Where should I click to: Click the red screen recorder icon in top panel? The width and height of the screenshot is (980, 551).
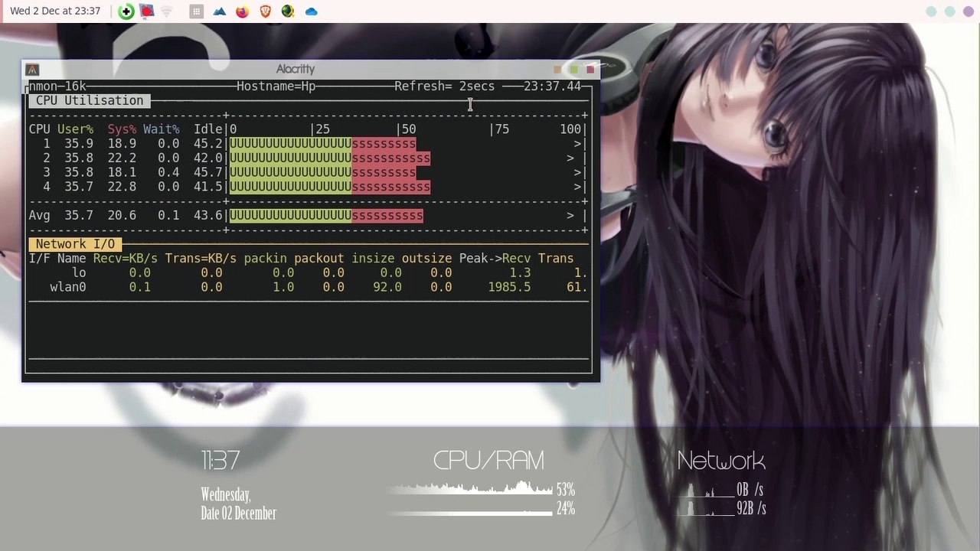146,11
